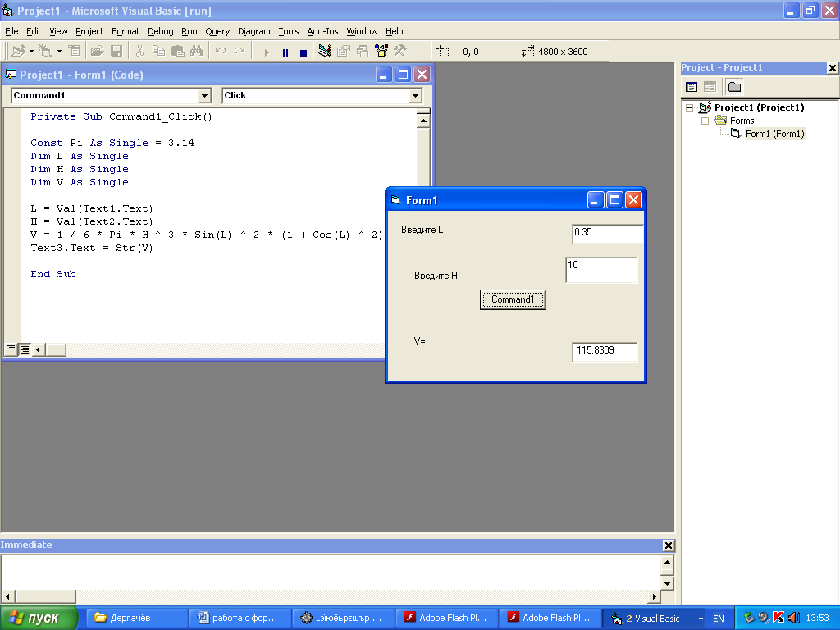Open the Add-Ins menu

pos(322,31)
